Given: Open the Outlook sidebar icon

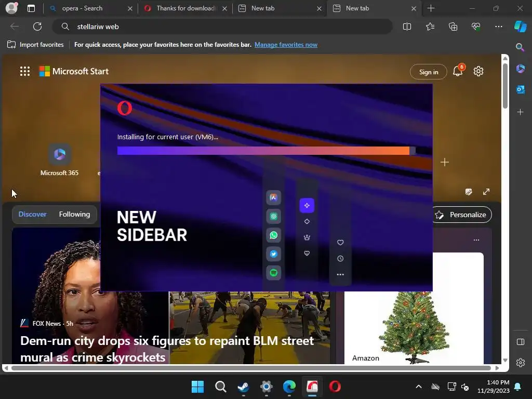Looking at the screenshot, I should (x=520, y=89).
